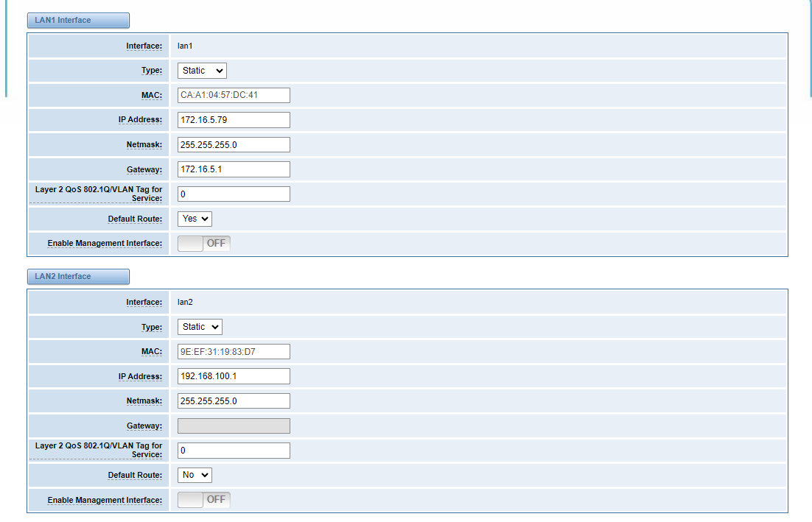812x522 pixels.
Task: Click LAN1 IP Address field 172.16.5.79
Action: click(234, 119)
